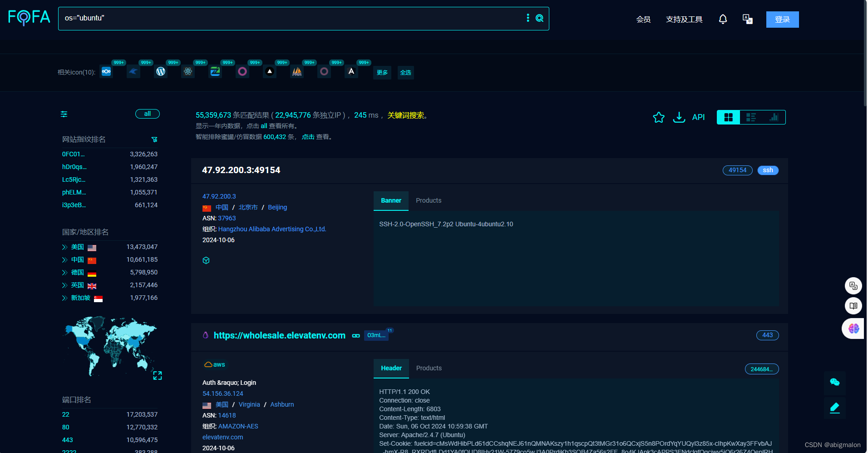868x453 pixels.
Task: Switch to grid card view
Action: [728, 117]
